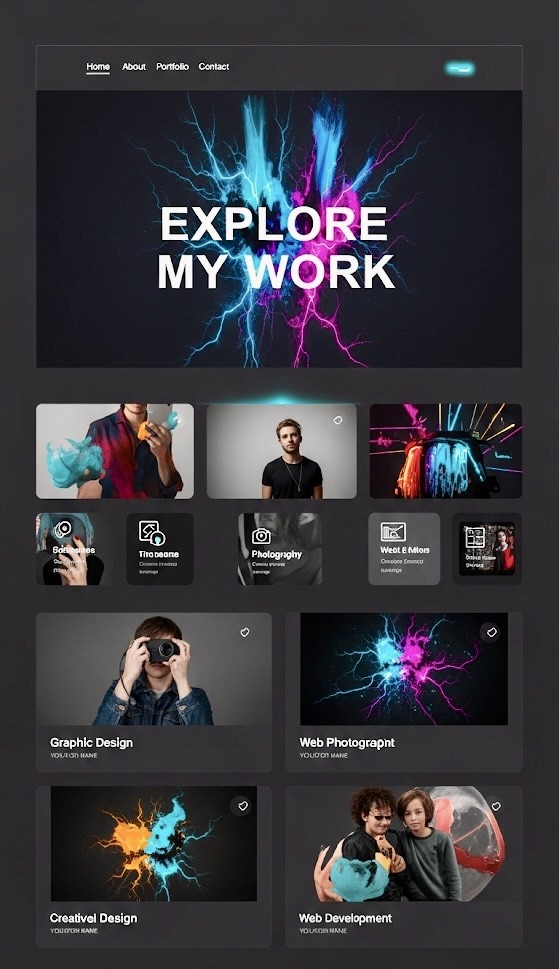Click the monitor icon in Web category tile
This screenshot has width=559, height=969.
coord(393,532)
